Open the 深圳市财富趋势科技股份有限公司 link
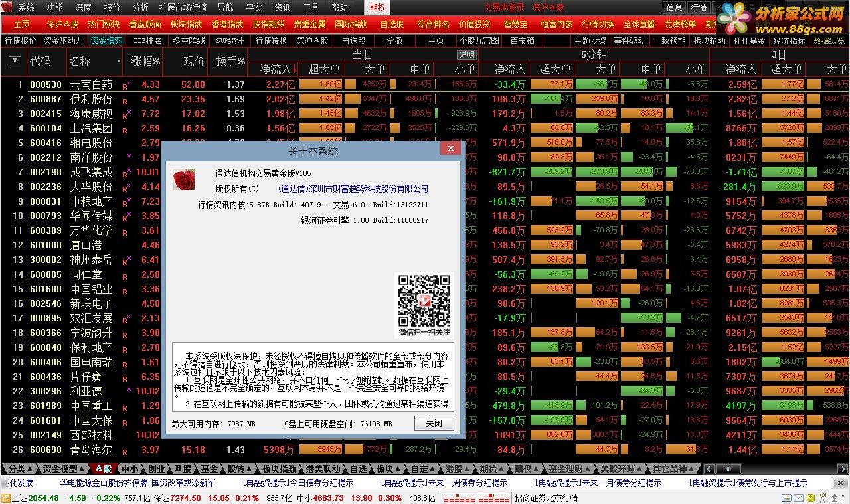The width and height of the screenshot is (850, 504). tap(353, 189)
